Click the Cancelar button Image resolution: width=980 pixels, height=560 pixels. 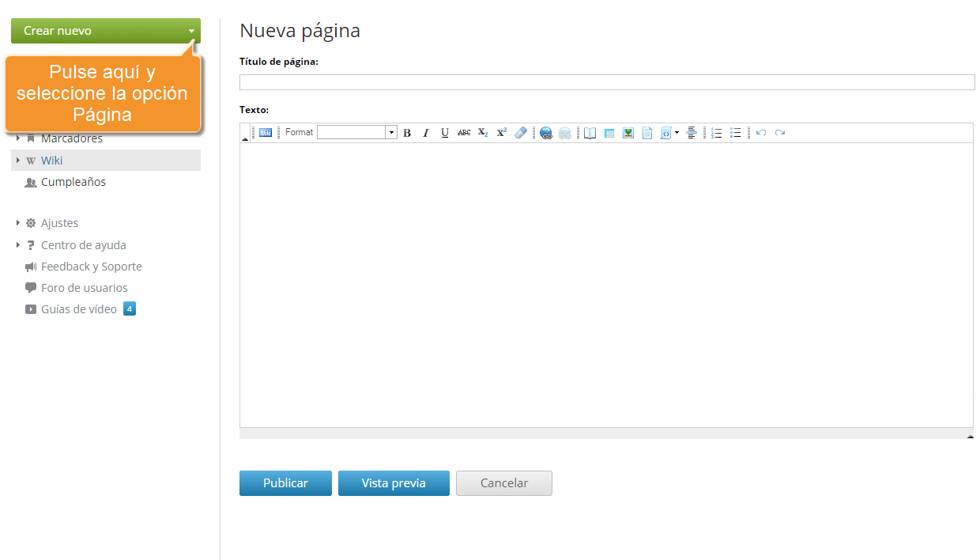pyautogui.click(x=504, y=483)
